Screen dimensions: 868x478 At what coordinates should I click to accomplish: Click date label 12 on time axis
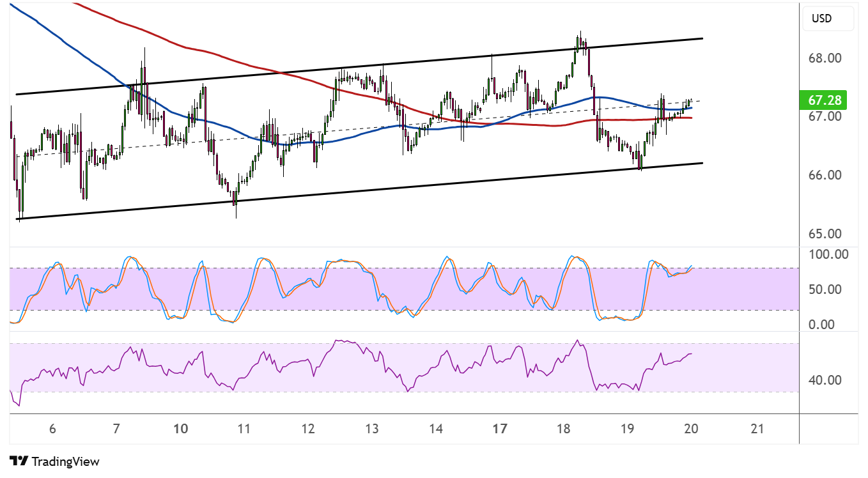[x=308, y=429]
